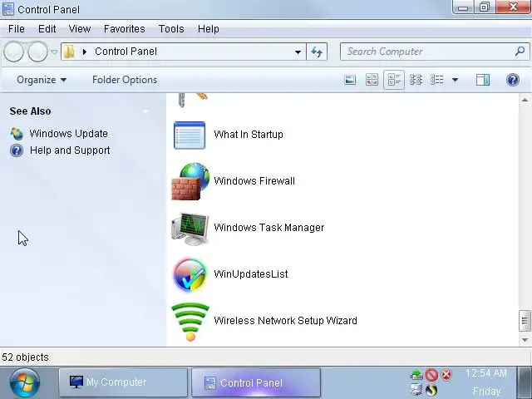This screenshot has height=399, width=532.
Task: Open the Tools menu
Action: click(x=171, y=29)
